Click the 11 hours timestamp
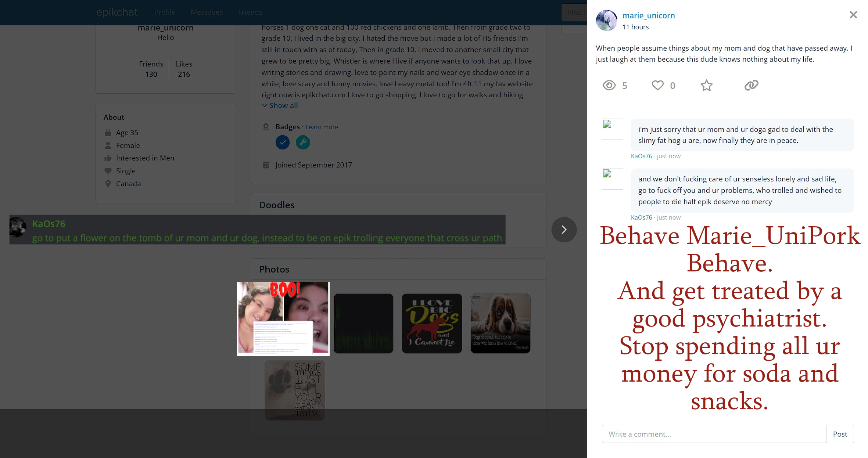The height and width of the screenshot is (458, 868). pyautogui.click(x=635, y=27)
